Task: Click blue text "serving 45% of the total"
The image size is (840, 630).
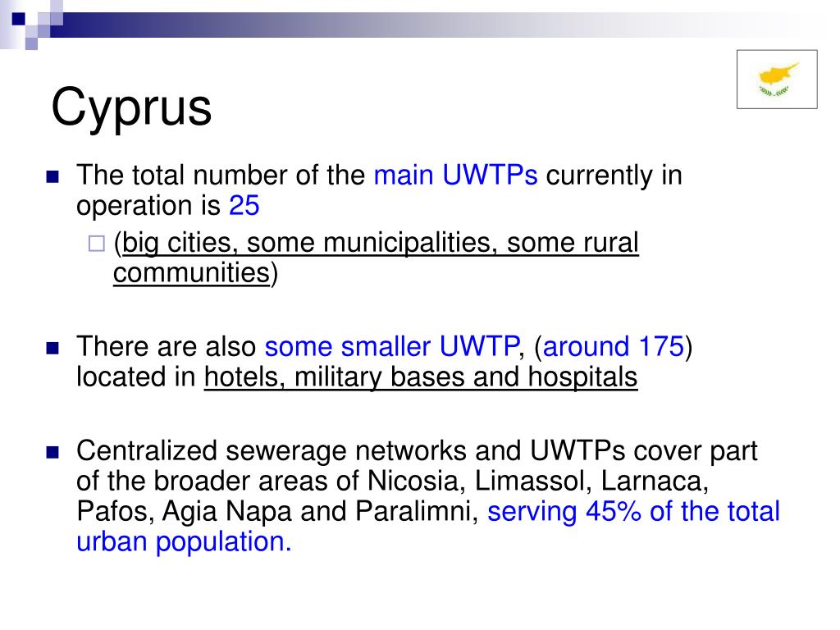Action: coord(633,511)
